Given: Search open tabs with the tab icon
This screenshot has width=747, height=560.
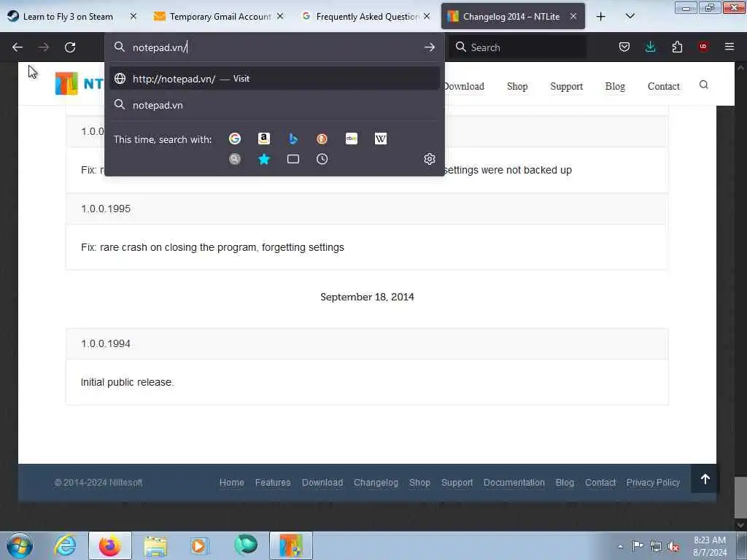Looking at the screenshot, I should [x=293, y=159].
